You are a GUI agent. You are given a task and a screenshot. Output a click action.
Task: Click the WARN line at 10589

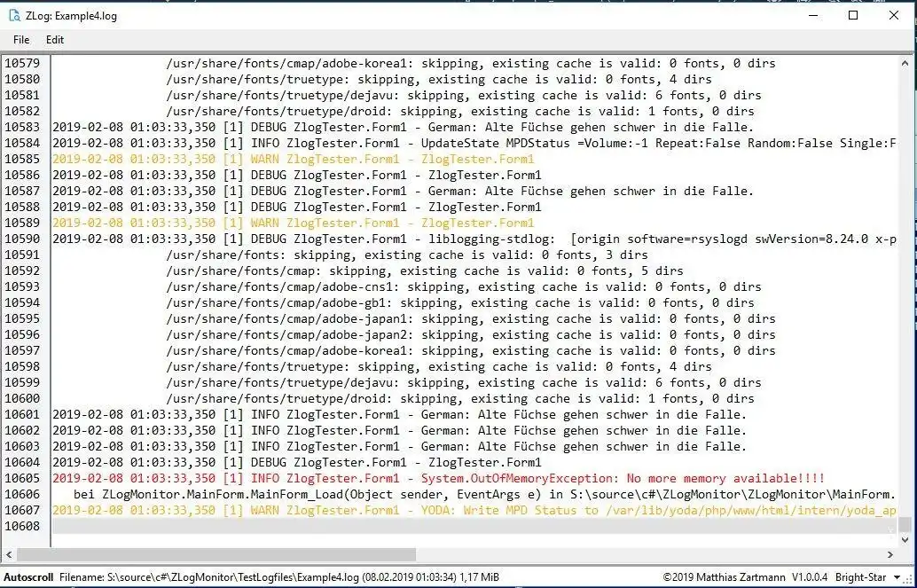tap(293, 223)
